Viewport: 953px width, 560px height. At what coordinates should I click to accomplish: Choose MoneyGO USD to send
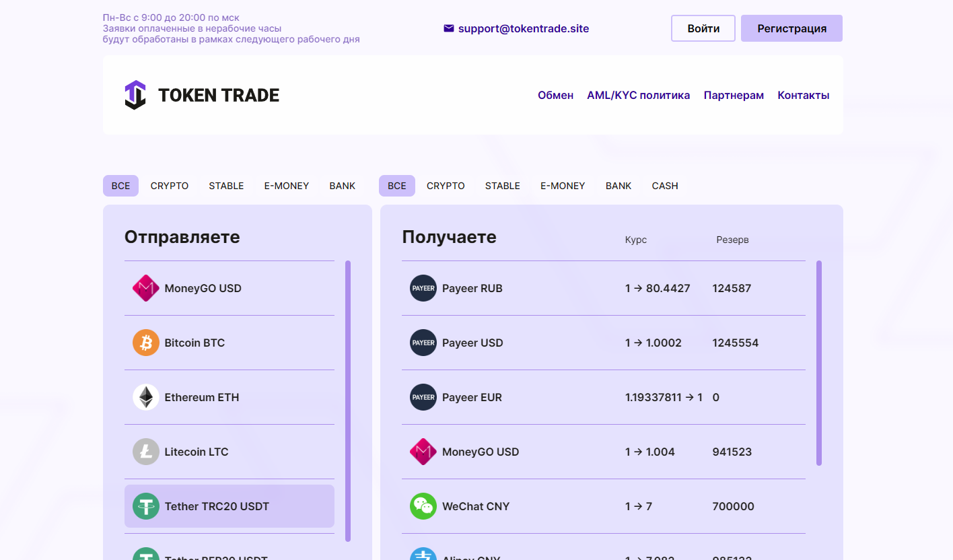(x=230, y=288)
